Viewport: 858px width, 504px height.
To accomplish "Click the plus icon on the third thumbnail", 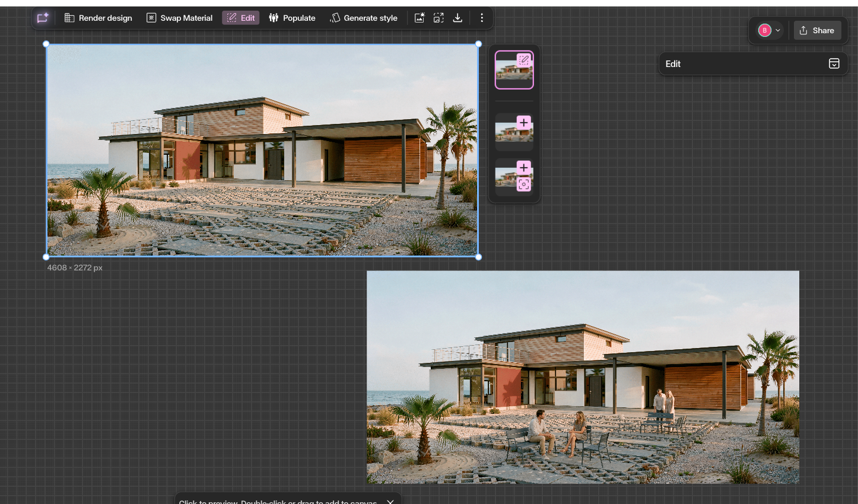I will [x=523, y=167].
